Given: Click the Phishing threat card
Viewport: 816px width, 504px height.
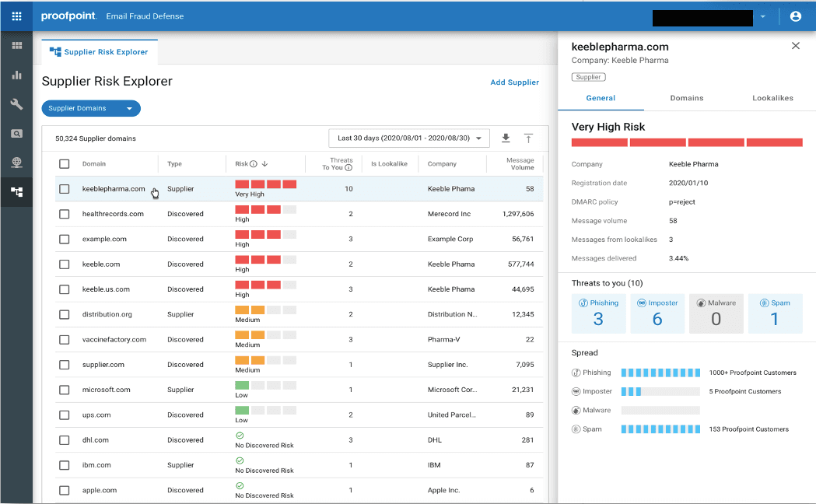Looking at the screenshot, I should click(598, 313).
